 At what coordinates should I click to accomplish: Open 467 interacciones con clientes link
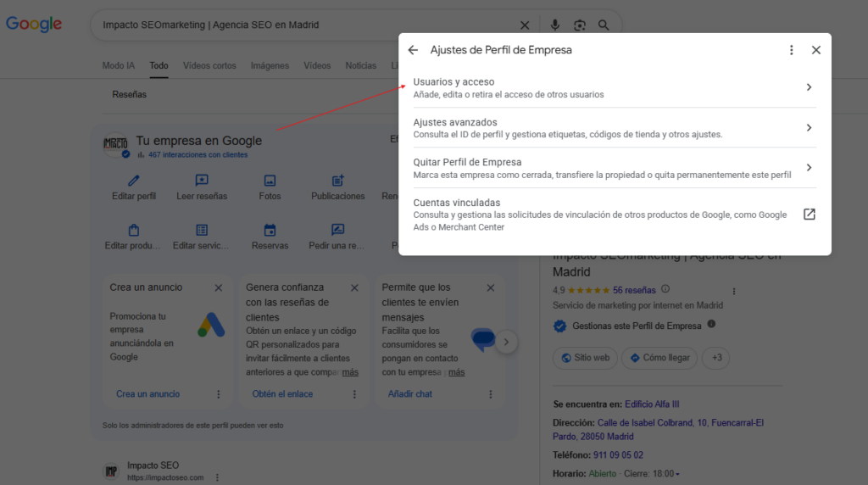tap(198, 155)
